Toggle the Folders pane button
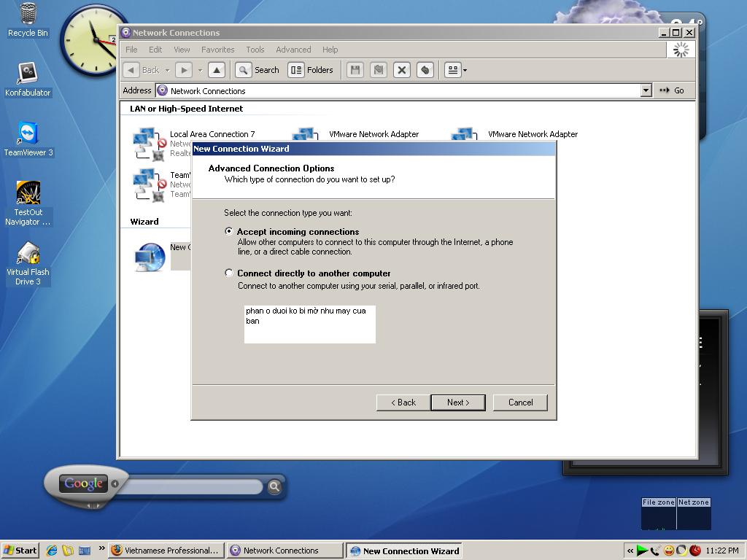 [311, 70]
